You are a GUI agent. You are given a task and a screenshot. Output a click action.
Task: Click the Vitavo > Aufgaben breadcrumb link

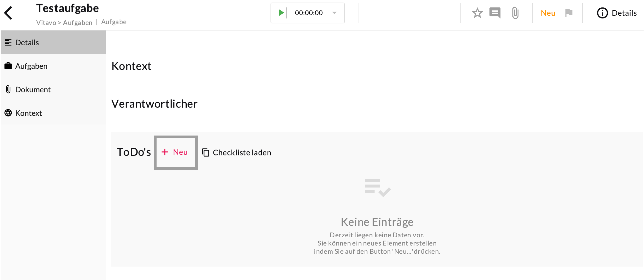(x=64, y=23)
